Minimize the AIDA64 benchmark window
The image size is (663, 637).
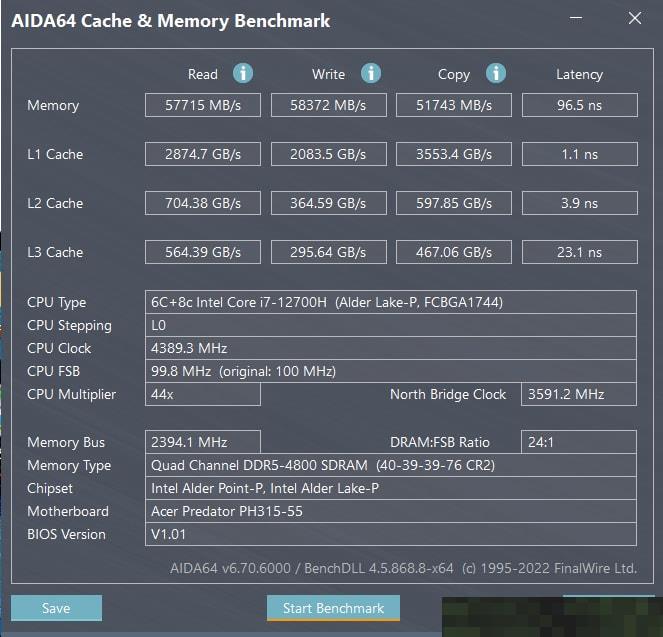pos(576,18)
